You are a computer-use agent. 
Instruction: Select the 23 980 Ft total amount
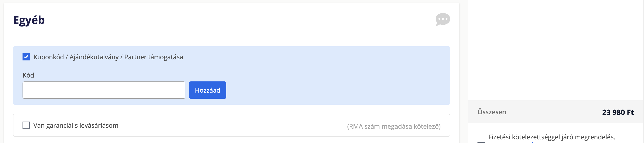(x=618, y=112)
